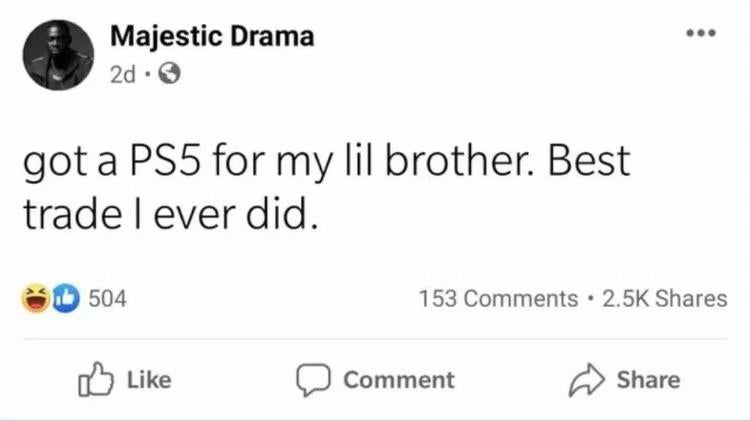The height and width of the screenshot is (421, 750).
Task: Open the Majestic Drama profile picture
Action: click(57, 55)
